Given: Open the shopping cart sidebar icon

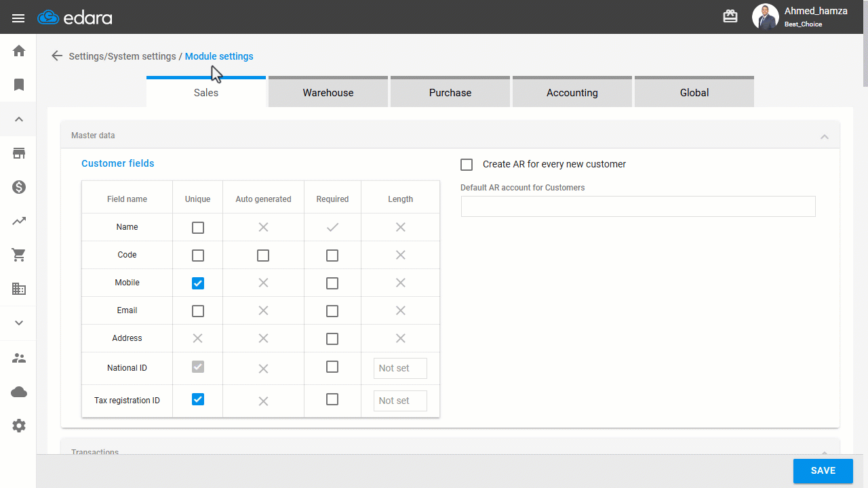Looking at the screenshot, I should click(x=19, y=255).
